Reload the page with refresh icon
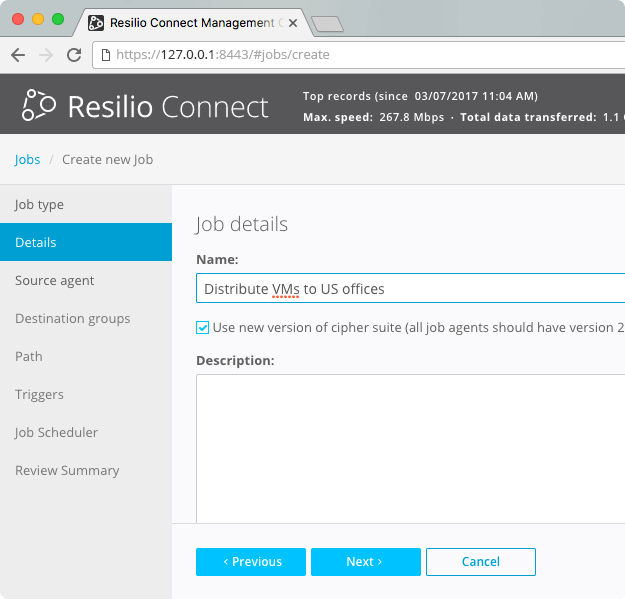Screen dimensions: 625x599 tap(74, 55)
